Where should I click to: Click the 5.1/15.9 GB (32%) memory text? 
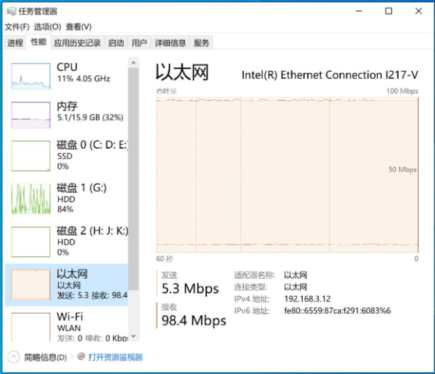[90, 117]
